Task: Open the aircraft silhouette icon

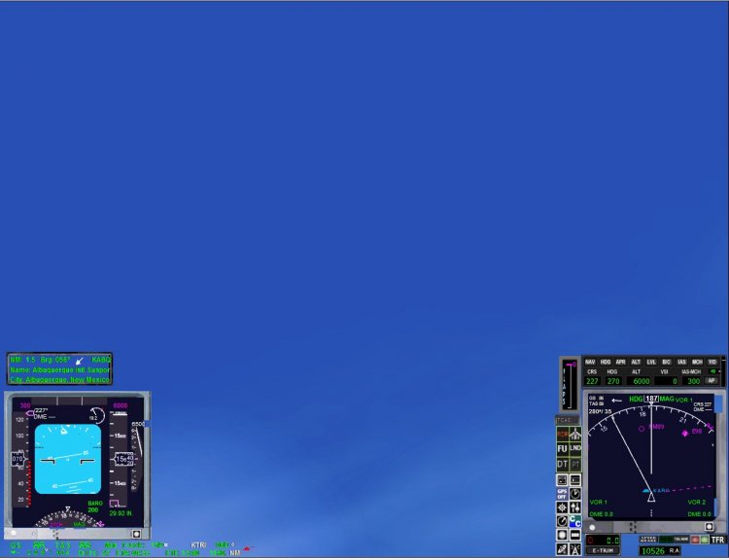Action: pos(575,434)
